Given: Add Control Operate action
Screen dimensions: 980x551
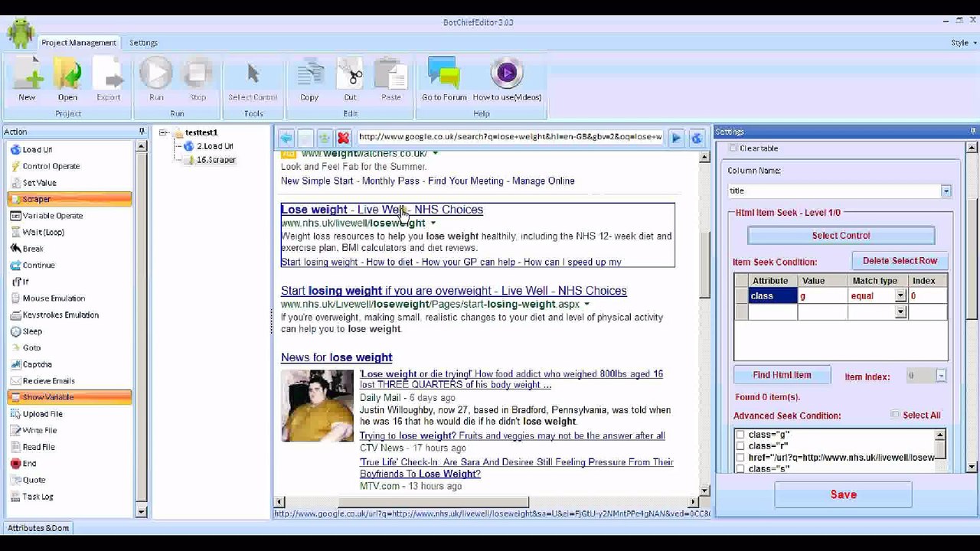Looking at the screenshot, I should [x=69, y=166].
